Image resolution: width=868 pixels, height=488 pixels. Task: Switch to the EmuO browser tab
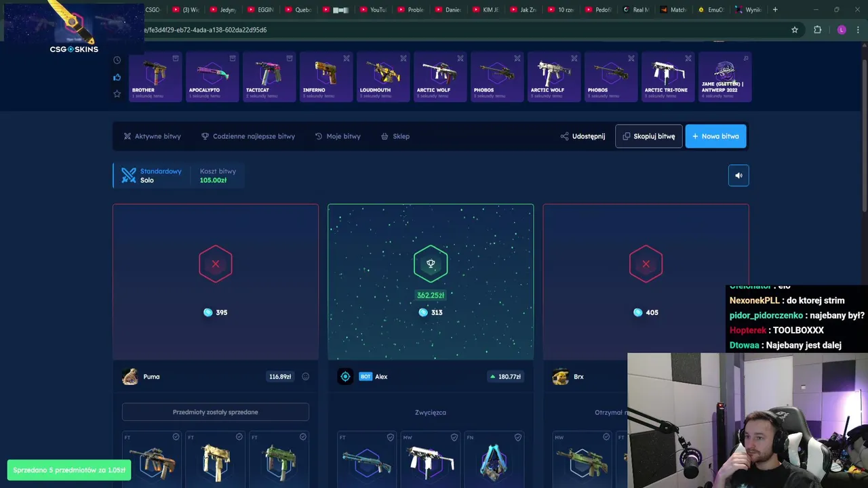click(710, 9)
